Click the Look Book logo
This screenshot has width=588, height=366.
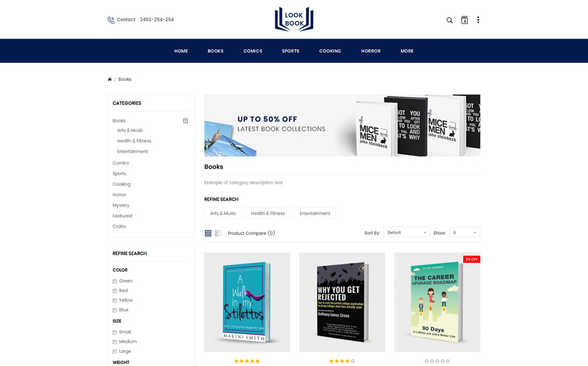click(x=294, y=19)
